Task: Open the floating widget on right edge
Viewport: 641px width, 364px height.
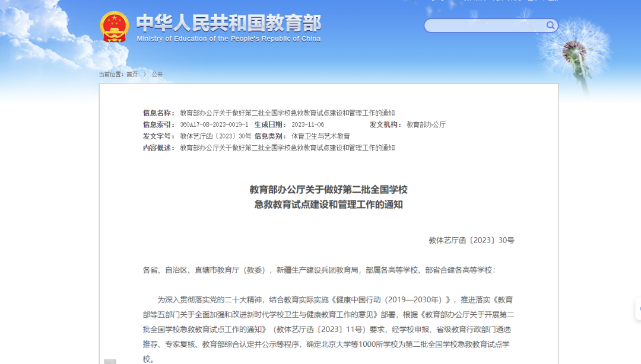Action: (637, 309)
